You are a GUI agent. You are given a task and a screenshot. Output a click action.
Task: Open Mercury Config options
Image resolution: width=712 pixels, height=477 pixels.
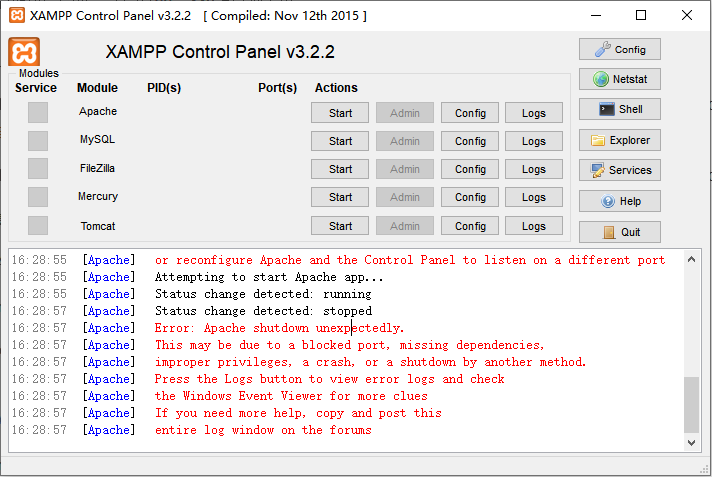click(470, 197)
